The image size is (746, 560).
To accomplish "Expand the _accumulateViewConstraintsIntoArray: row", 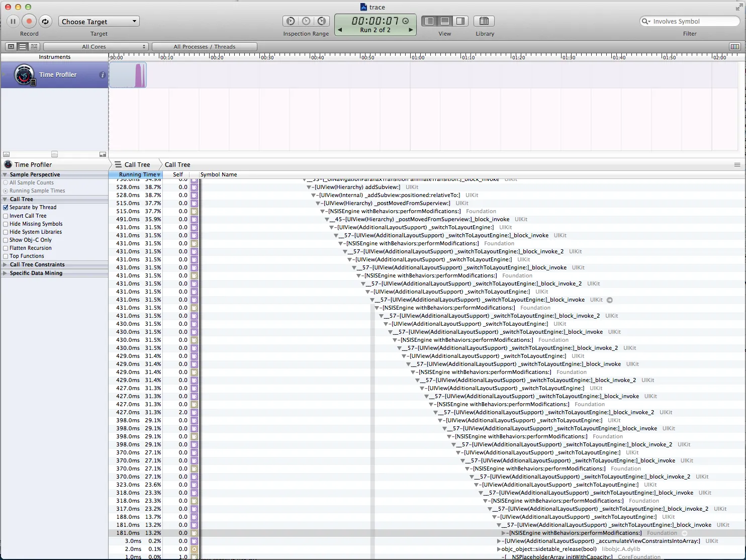I will coord(499,541).
